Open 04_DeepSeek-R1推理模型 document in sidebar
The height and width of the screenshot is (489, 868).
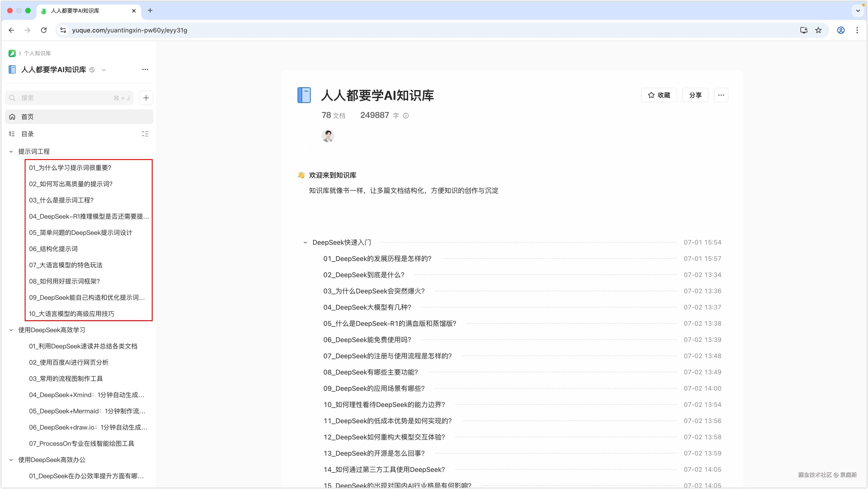pos(89,216)
